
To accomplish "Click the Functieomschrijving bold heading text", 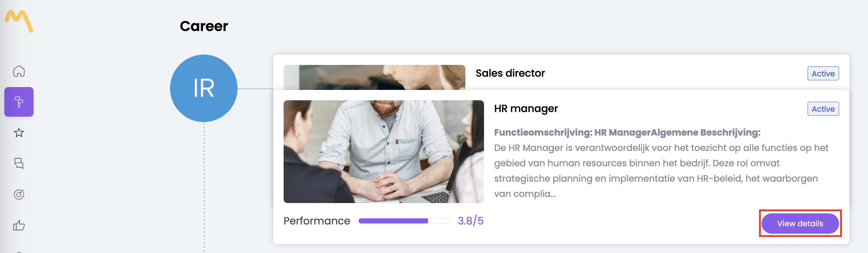I will [627, 132].
